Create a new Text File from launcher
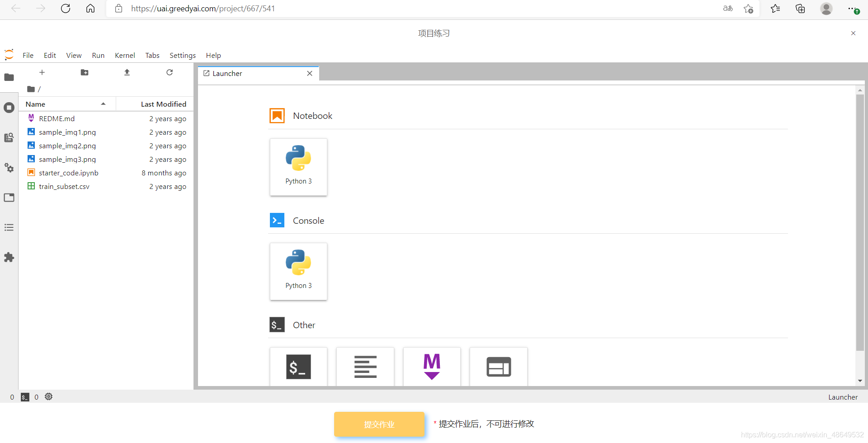This screenshot has height=443, width=868. pos(365,367)
